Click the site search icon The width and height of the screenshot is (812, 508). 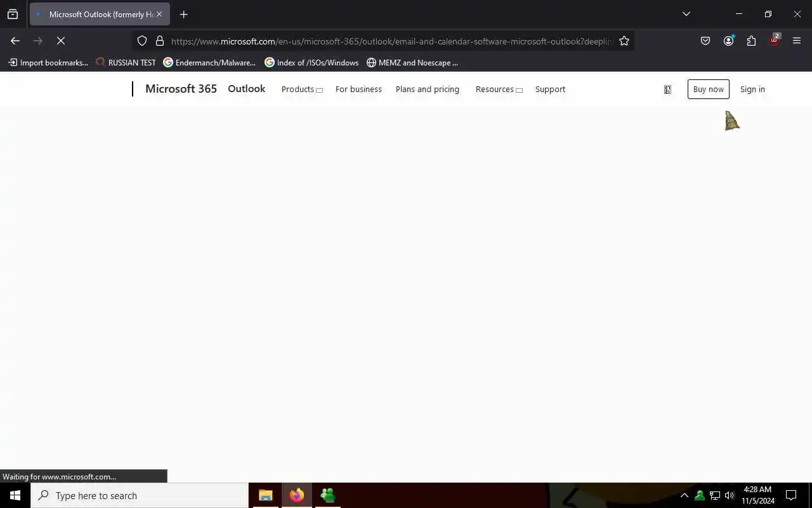667,90
